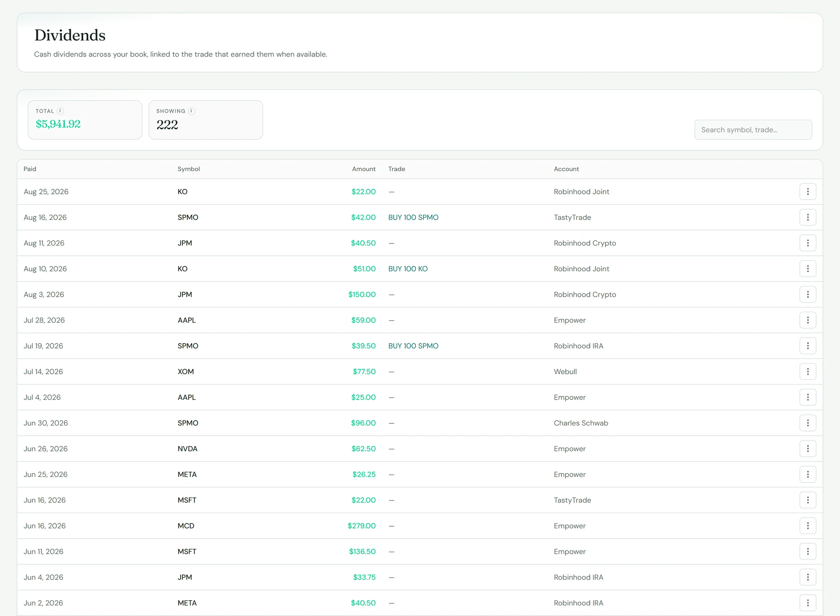This screenshot has height=616, width=840.
Task: Open row menu for Jul 28 AAPL dividend
Action: 808,320
